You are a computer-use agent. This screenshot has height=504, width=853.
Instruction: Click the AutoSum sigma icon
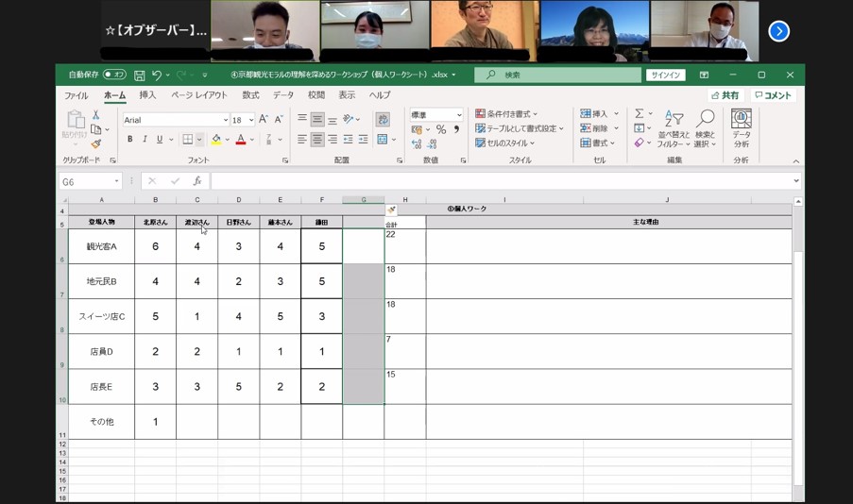coord(640,114)
